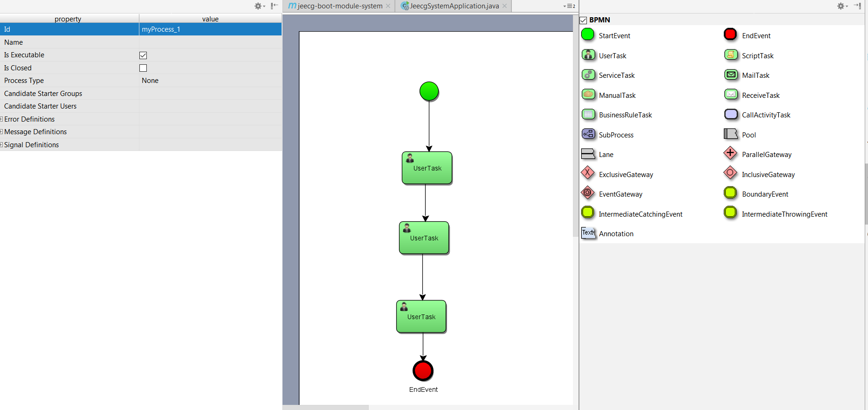Pick the CallActivityTask palette icon

731,114
